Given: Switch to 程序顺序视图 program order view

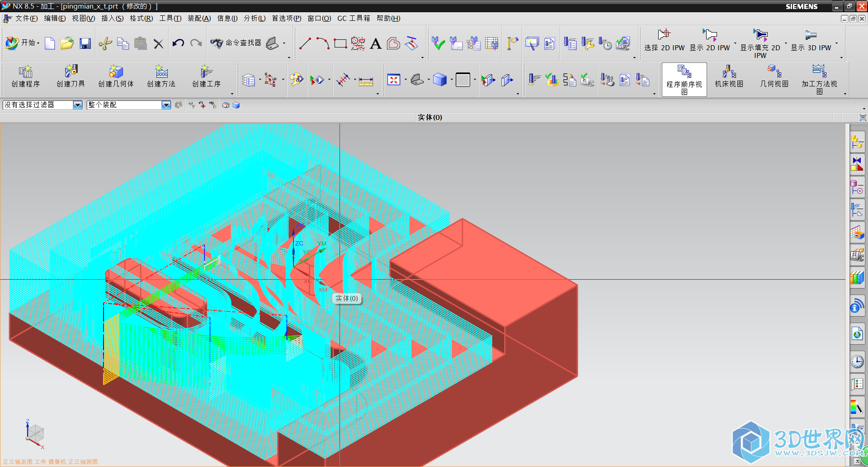Looking at the screenshot, I should [684, 80].
